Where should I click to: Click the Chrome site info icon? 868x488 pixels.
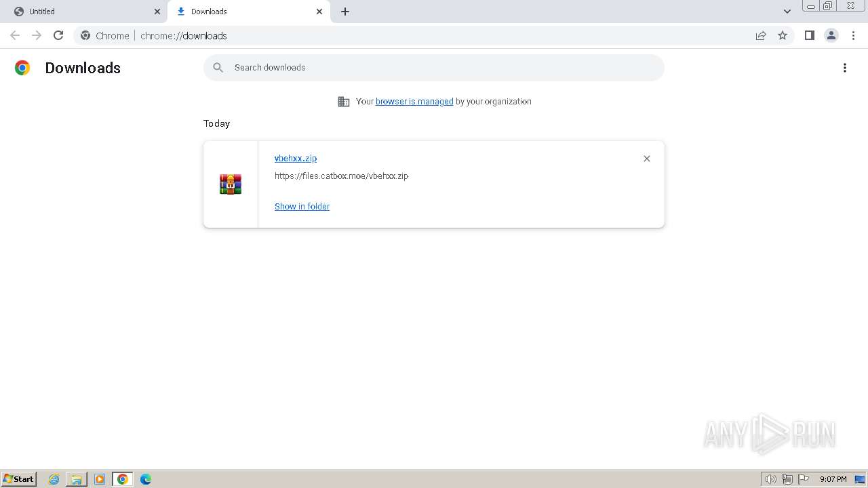pyautogui.click(x=85, y=35)
